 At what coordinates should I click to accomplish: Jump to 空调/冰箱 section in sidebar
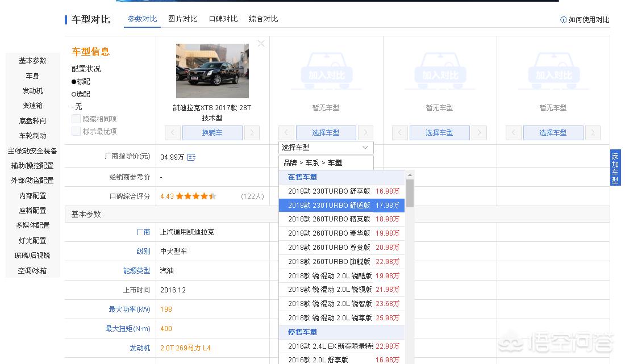(33, 270)
